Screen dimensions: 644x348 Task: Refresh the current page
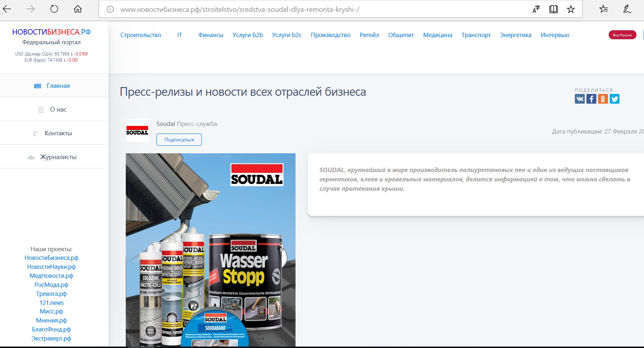54,9
